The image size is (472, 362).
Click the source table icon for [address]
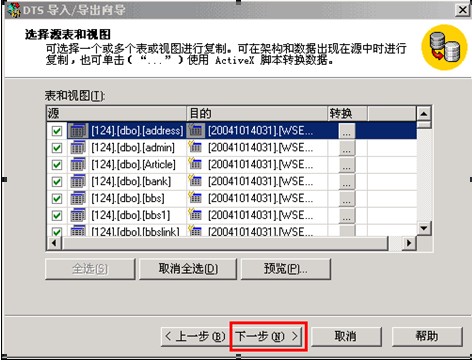pyautogui.click(x=78, y=131)
